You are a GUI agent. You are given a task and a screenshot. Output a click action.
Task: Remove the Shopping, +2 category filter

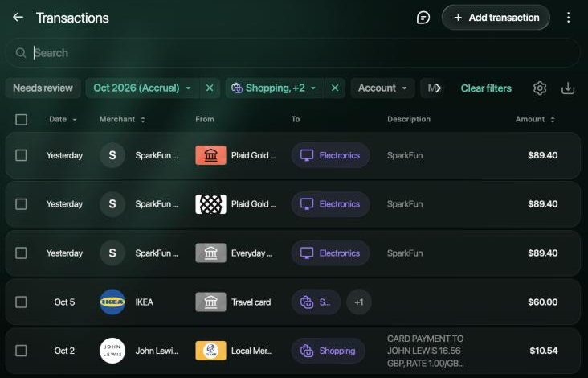coord(335,88)
